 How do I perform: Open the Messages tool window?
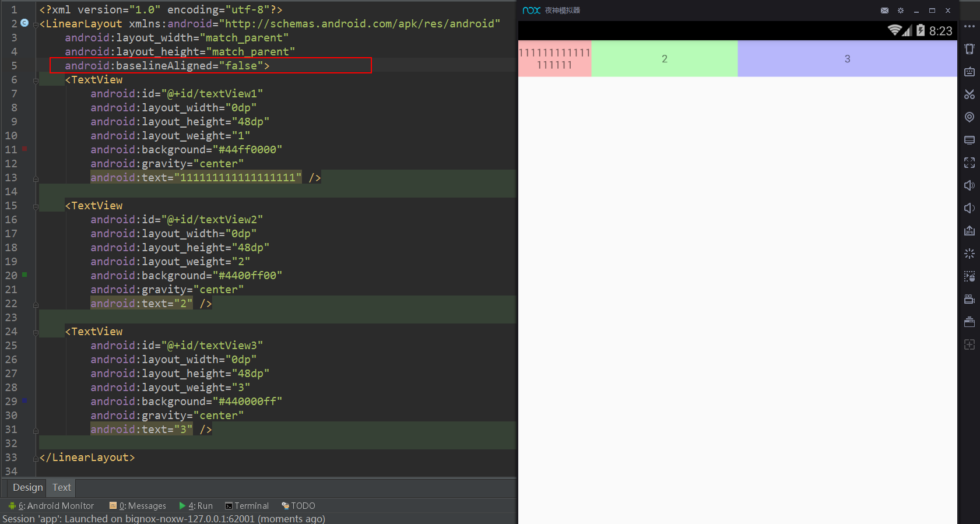point(138,505)
